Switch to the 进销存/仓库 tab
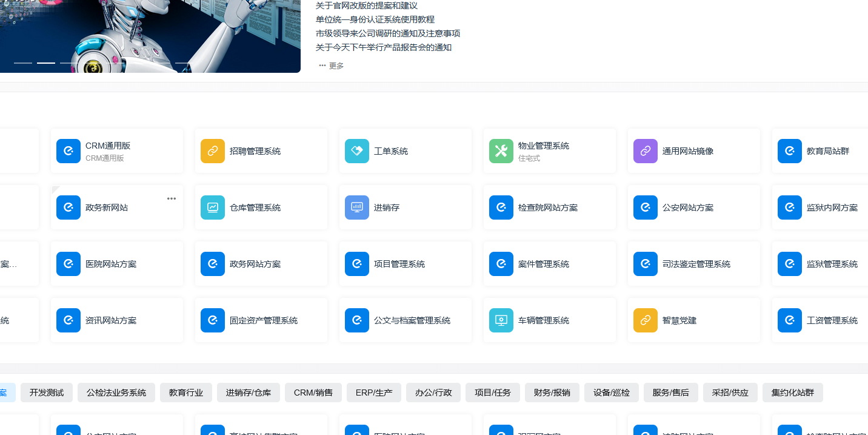This screenshot has height=435, width=868. coord(249,393)
